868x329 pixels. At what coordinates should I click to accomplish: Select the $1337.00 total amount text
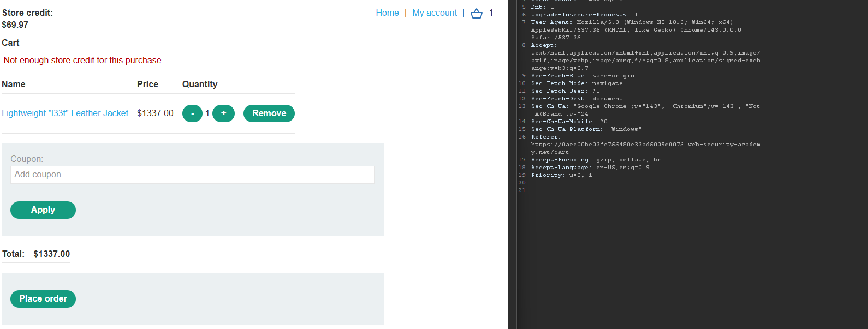tap(52, 254)
